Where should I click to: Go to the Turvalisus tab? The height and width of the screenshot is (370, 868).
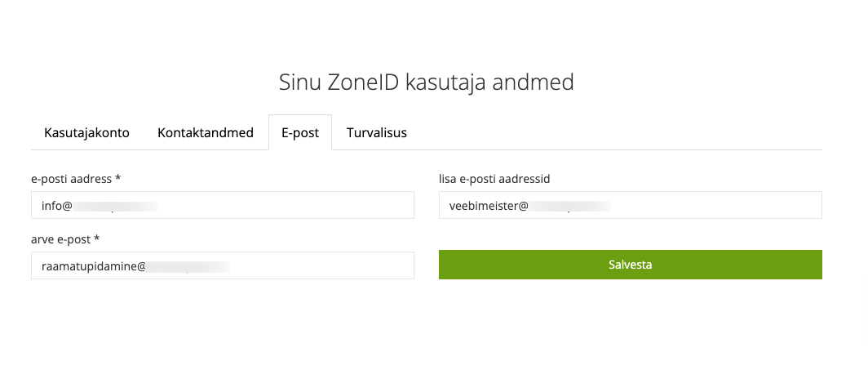[x=376, y=133]
